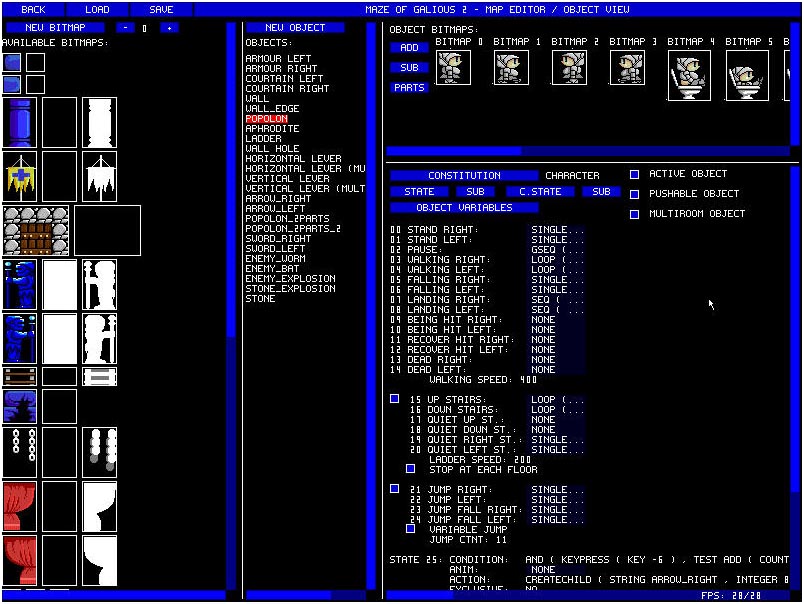This screenshot has width=804, height=604.
Task: Click Ladder Speed value 200
Action: pyautogui.click(x=522, y=460)
